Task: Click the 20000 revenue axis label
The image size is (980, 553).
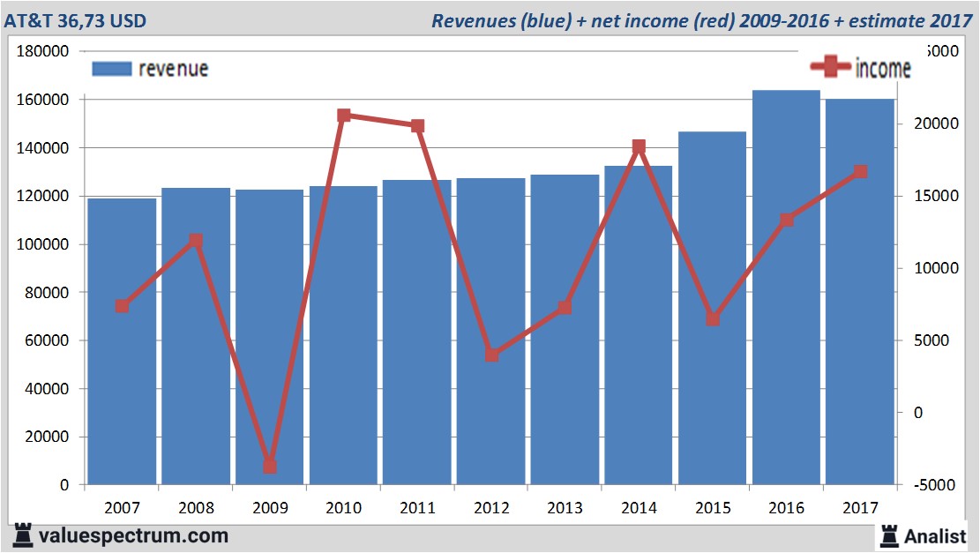Action: [x=47, y=437]
